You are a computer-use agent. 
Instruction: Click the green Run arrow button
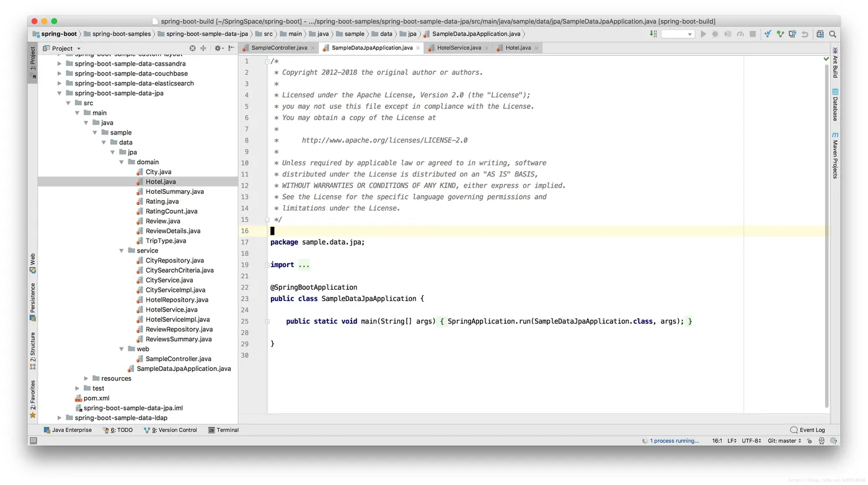[703, 34]
